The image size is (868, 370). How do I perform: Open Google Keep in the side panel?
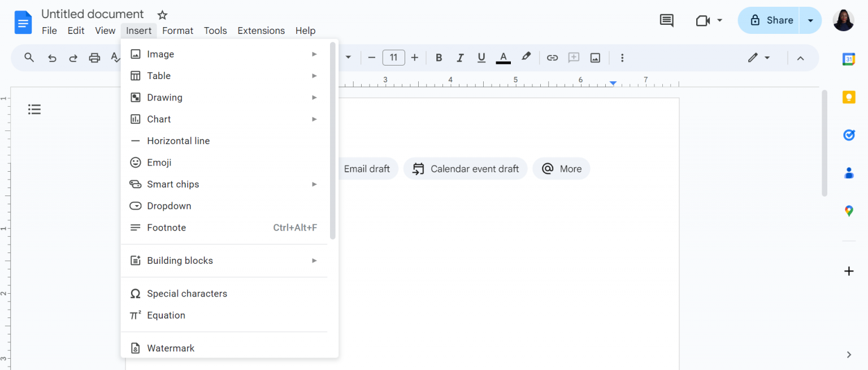point(849,97)
